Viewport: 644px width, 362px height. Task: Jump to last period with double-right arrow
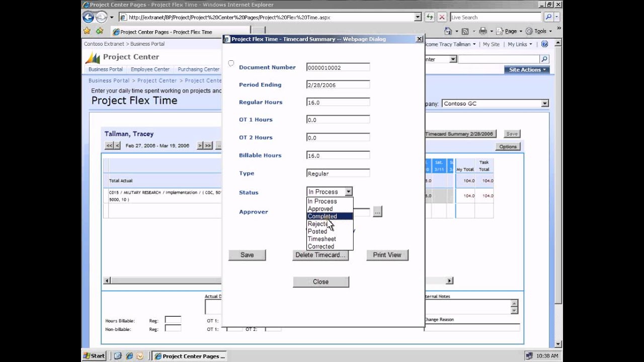coord(208,146)
